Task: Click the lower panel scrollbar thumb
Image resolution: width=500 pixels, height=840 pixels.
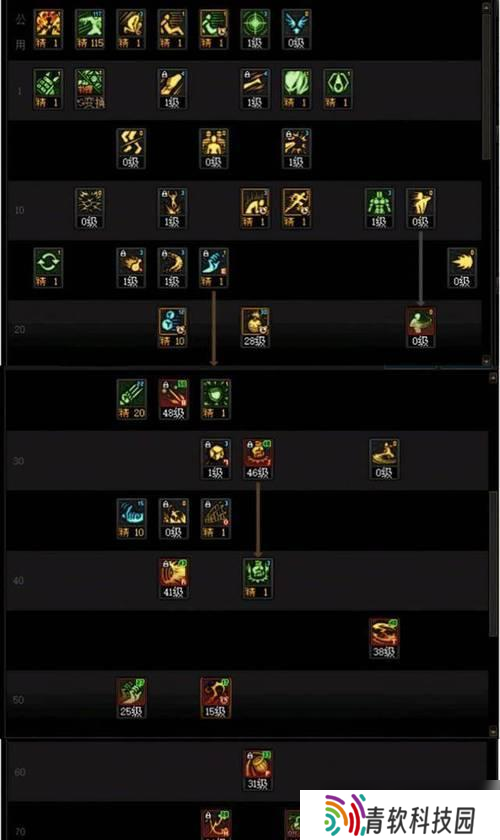Action: tap(493, 562)
